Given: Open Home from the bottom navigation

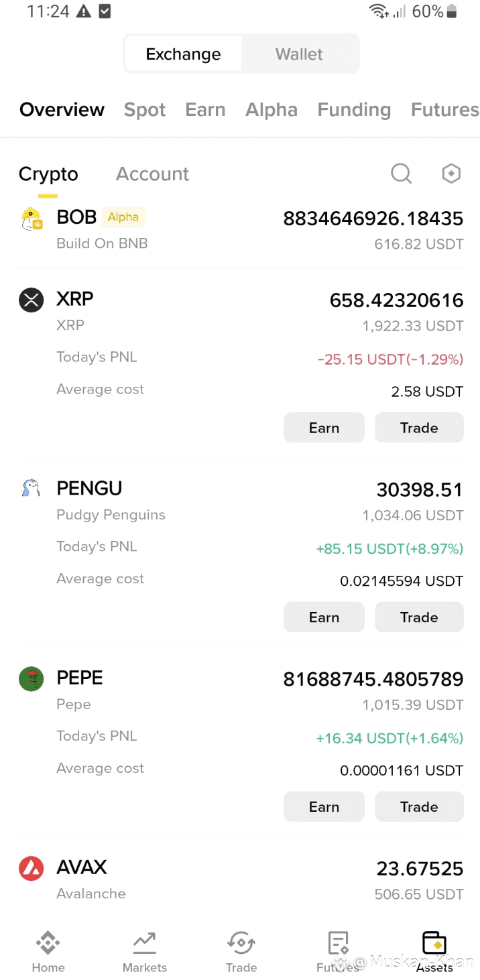Looking at the screenshot, I should coord(48,950).
